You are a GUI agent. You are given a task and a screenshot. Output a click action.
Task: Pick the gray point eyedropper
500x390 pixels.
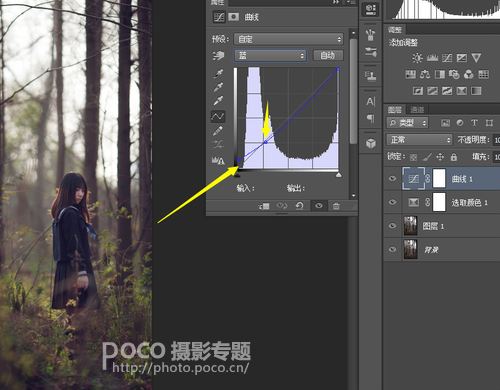click(x=218, y=87)
